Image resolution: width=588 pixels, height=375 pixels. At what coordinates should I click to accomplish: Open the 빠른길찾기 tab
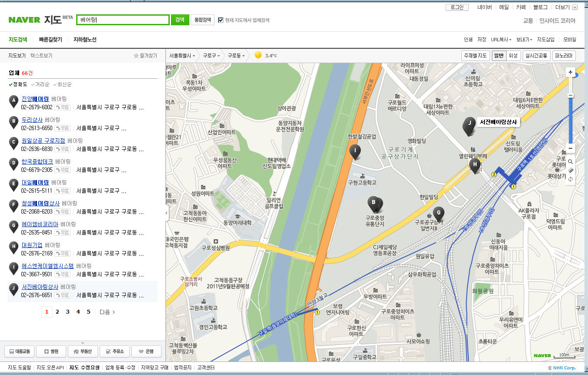[x=50, y=40]
